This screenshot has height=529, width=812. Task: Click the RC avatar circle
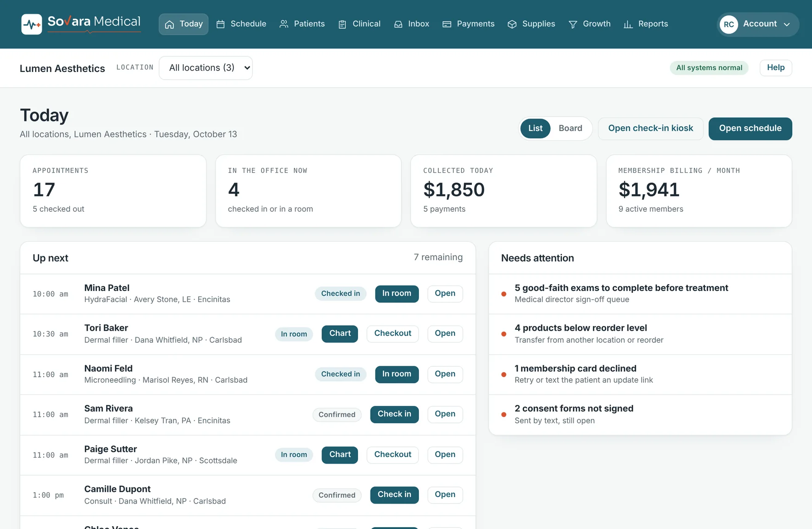coord(728,24)
